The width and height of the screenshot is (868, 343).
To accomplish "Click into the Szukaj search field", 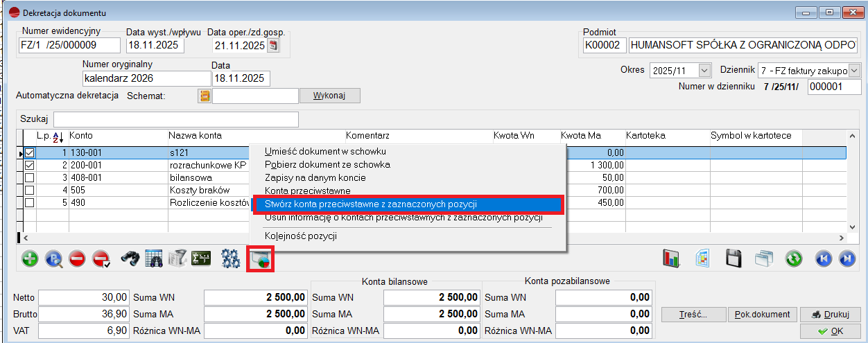I will (x=175, y=119).
